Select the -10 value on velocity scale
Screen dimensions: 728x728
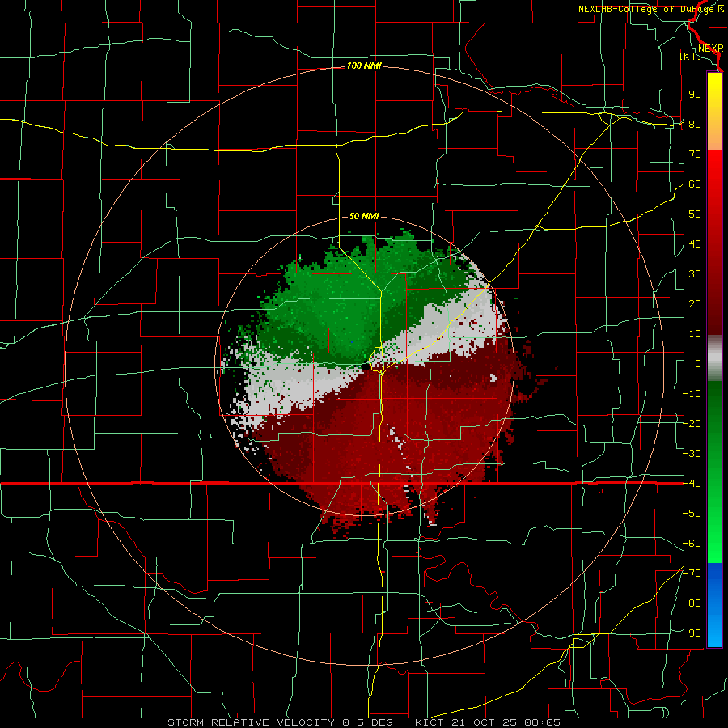pos(692,394)
